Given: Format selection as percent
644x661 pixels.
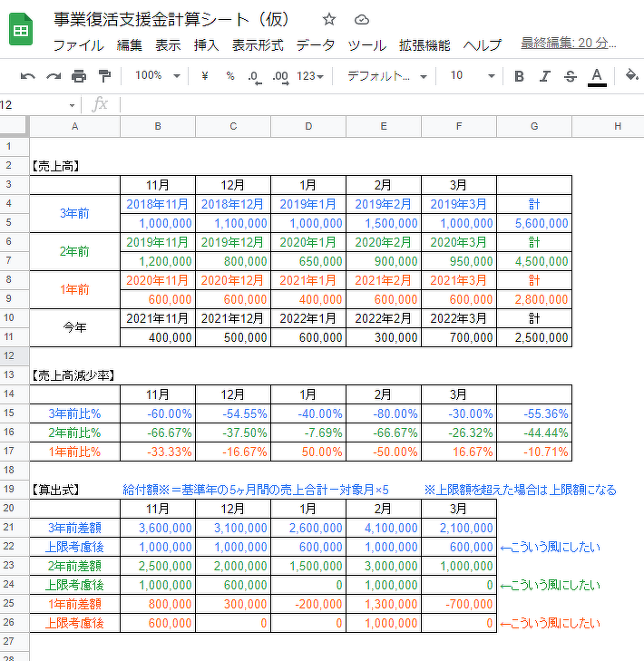Looking at the screenshot, I should [229, 76].
